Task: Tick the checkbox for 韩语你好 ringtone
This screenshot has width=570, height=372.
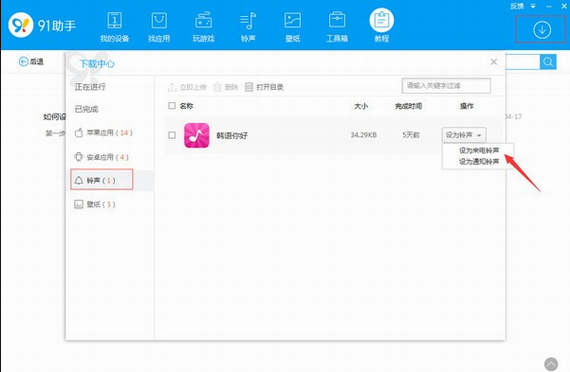Action: 172,135
